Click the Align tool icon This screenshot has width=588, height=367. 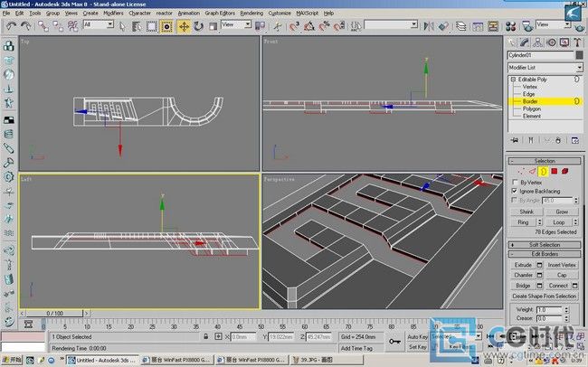pyautogui.click(x=443, y=26)
